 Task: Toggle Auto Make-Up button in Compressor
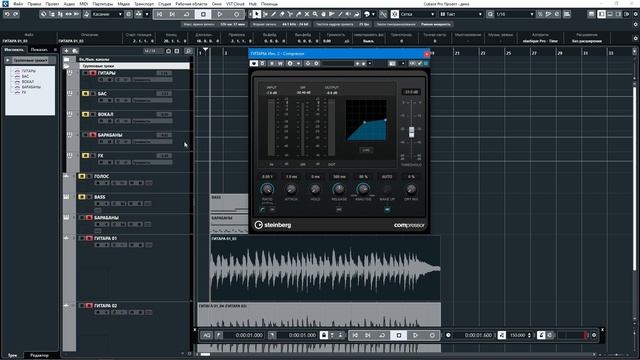click(387, 209)
